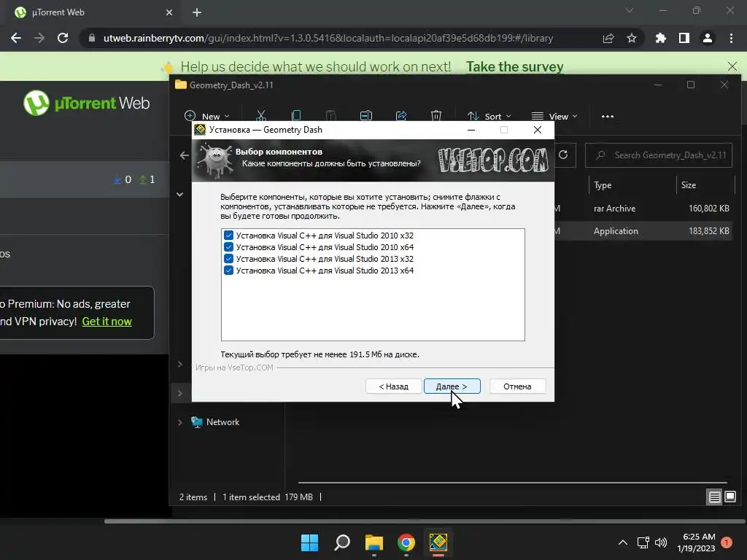The image size is (747, 560).
Task: Open the Chrome extensions puzzle icon
Action: tap(661, 38)
